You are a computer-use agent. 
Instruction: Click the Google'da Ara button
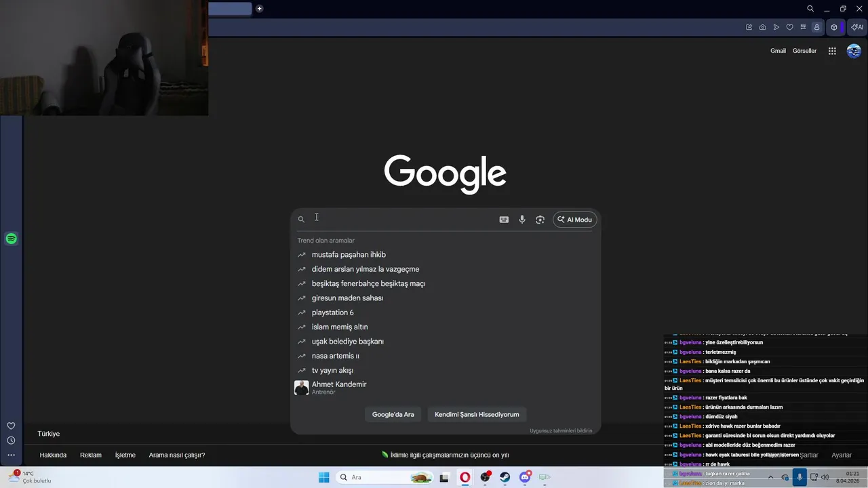click(393, 414)
